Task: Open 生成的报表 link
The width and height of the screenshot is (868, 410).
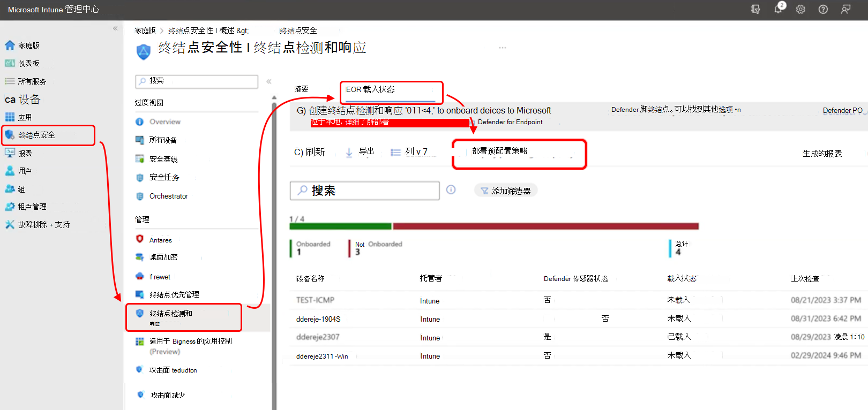Action: [x=822, y=154]
